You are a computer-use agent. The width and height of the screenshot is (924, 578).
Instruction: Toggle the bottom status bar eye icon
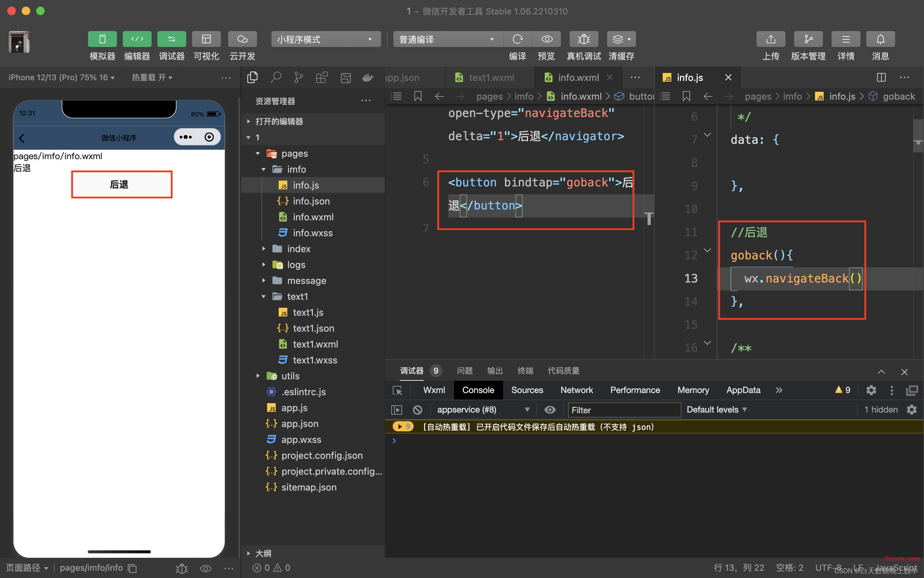click(x=206, y=569)
